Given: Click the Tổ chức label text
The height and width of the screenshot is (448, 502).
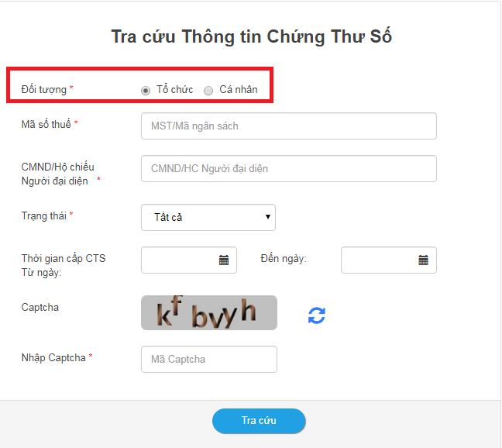Looking at the screenshot, I should pyautogui.click(x=175, y=89).
